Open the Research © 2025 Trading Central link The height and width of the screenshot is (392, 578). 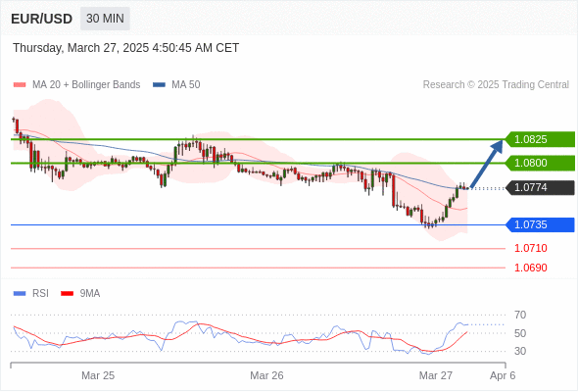coord(496,85)
